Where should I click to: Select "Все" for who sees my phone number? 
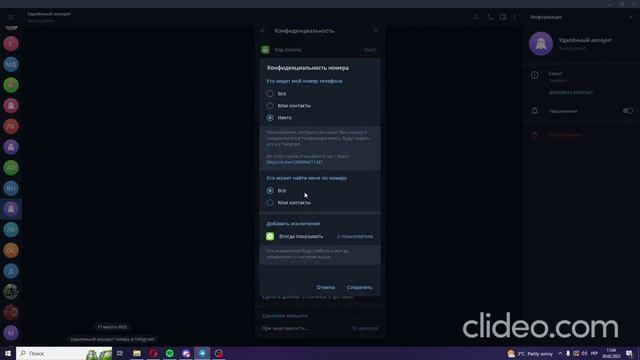point(276,93)
